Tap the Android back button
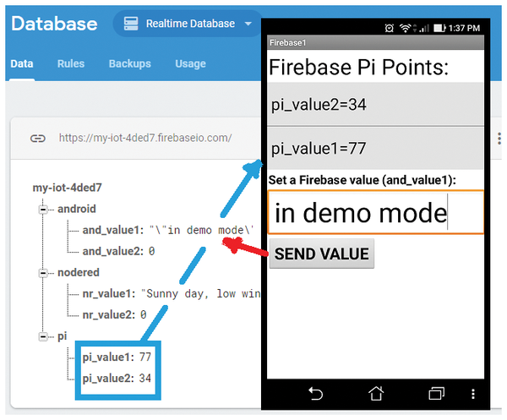Screen dimensions: 507x420 click(x=315, y=394)
